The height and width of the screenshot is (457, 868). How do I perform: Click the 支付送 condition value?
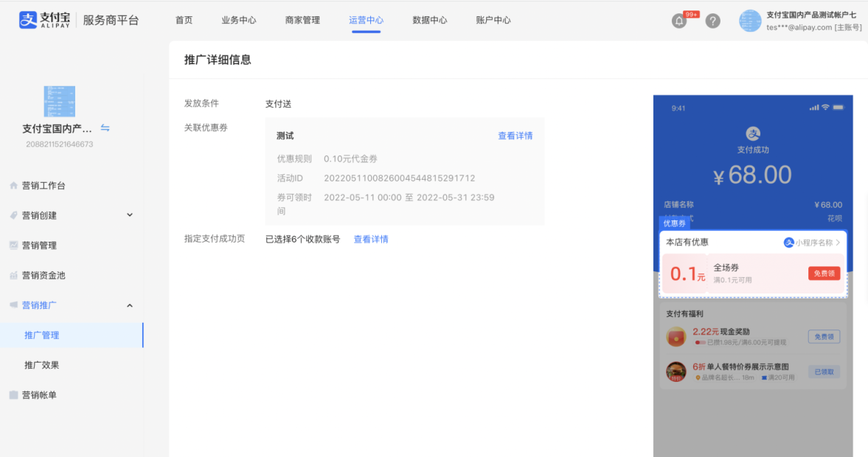(x=278, y=104)
